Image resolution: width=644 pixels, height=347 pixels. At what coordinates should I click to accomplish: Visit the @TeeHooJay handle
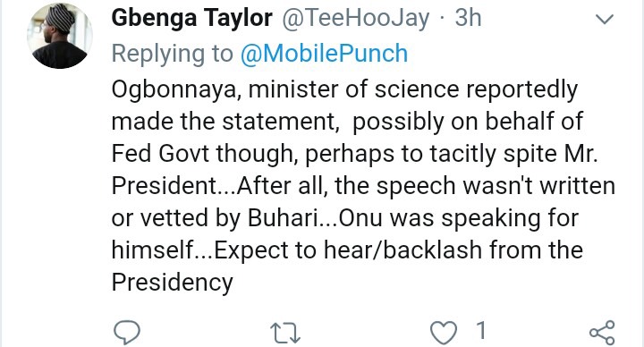click(x=356, y=18)
